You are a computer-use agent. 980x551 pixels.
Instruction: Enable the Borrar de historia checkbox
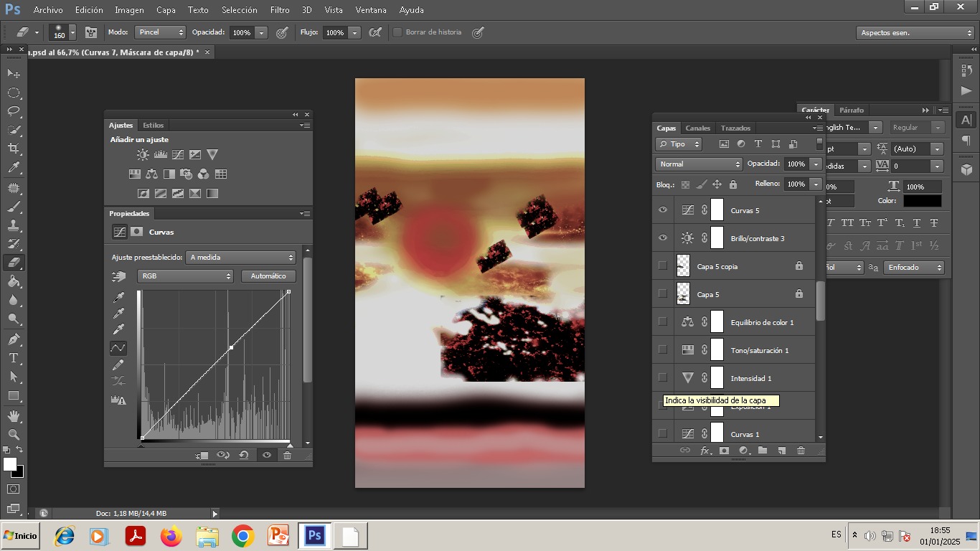point(397,32)
